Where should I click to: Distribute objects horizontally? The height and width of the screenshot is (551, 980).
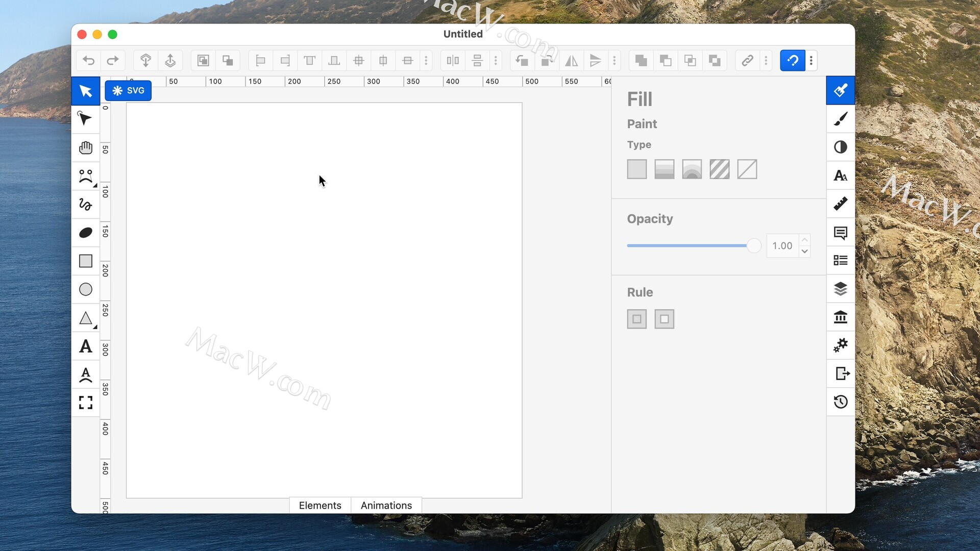tap(453, 61)
